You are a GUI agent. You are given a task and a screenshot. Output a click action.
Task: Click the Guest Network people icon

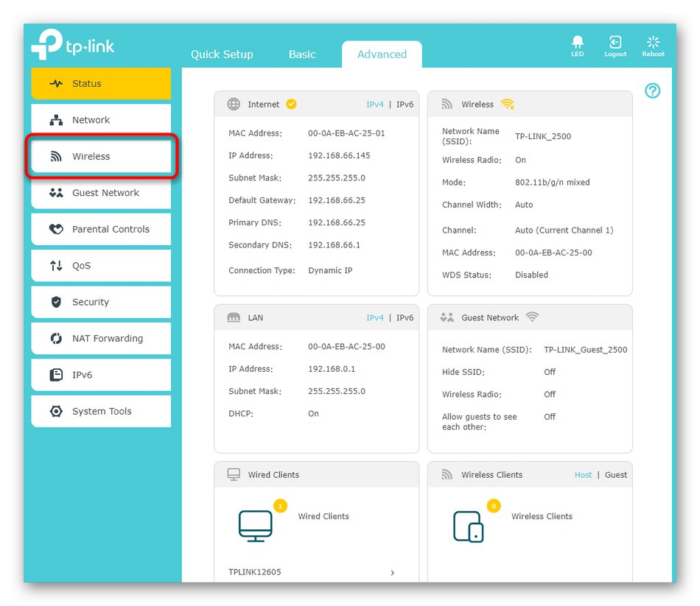(56, 193)
